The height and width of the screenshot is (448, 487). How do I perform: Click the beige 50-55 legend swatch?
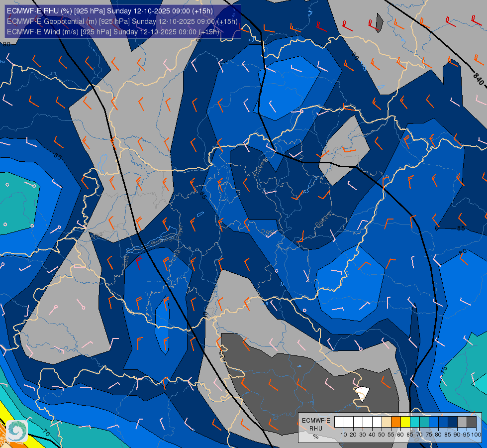click(387, 422)
